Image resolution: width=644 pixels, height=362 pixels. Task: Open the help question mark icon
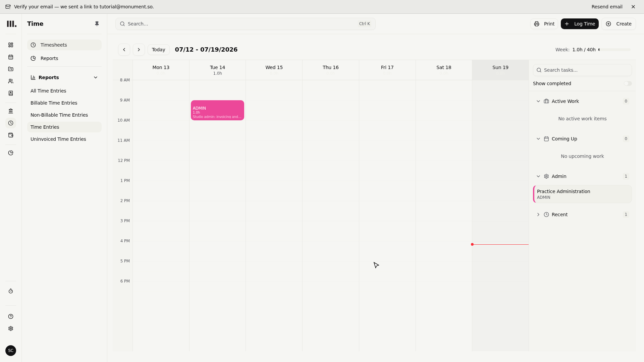(x=11, y=316)
